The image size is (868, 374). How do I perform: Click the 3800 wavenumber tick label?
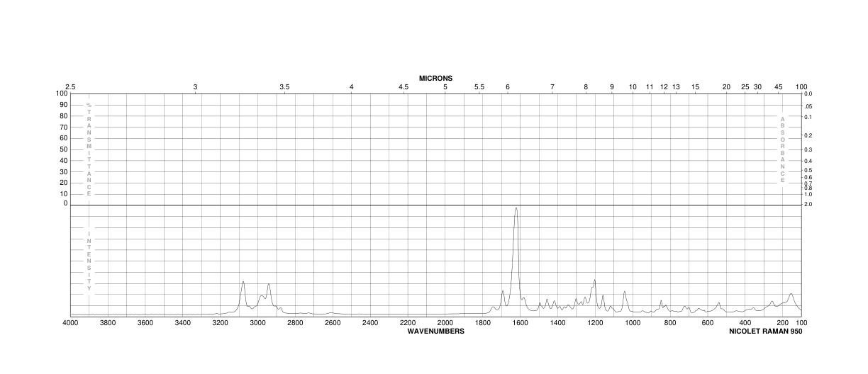pos(107,323)
